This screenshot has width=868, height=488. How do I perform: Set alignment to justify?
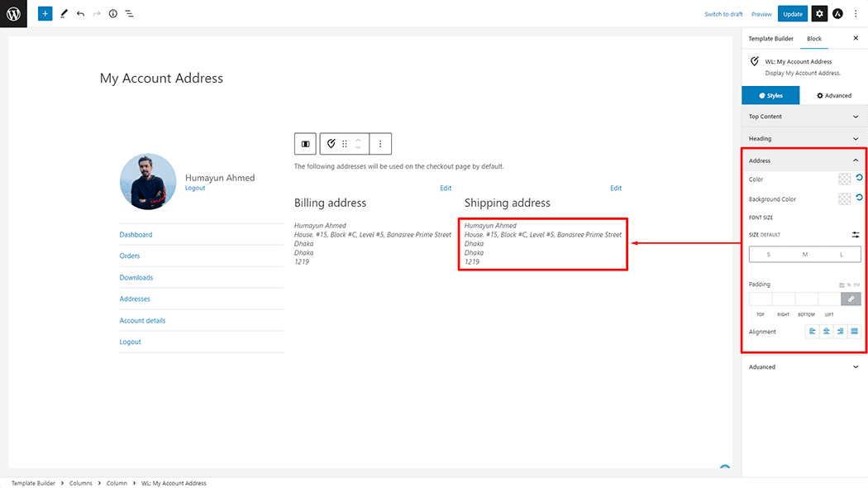pyautogui.click(x=854, y=332)
